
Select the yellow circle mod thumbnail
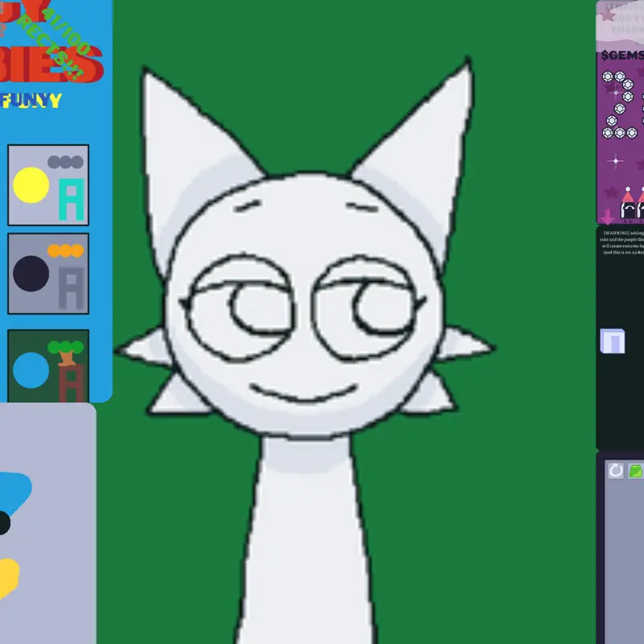(x=48, y=185)
